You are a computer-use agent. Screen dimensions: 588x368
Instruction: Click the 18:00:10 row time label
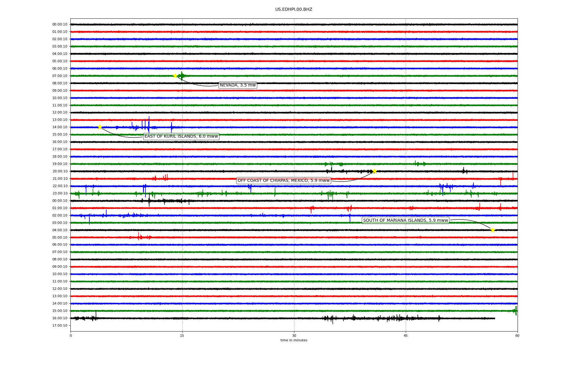coord(60,157)
